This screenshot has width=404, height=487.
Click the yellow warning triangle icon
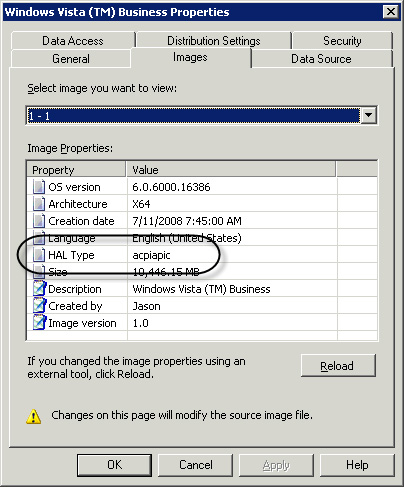[x=34, y=417]
